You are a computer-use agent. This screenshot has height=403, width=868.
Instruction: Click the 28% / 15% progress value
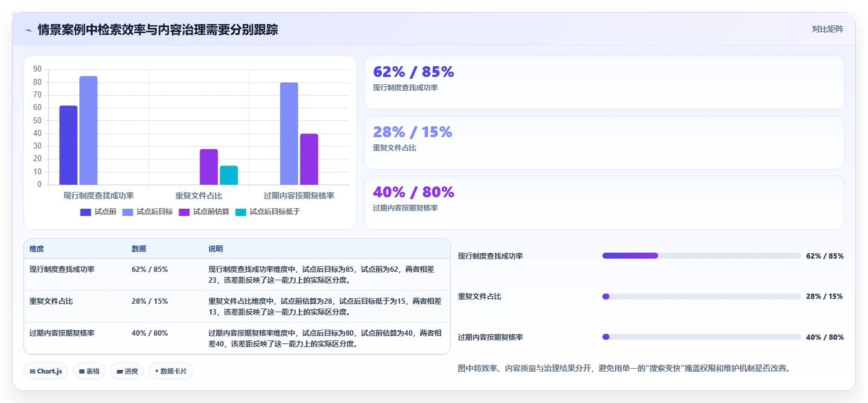click(825, 297)
